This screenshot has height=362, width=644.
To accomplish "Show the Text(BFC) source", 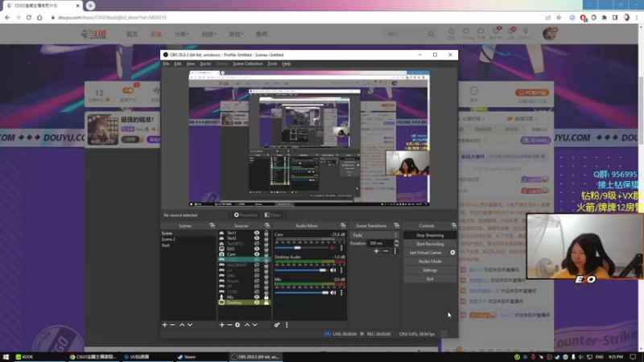I will point(257,244).
